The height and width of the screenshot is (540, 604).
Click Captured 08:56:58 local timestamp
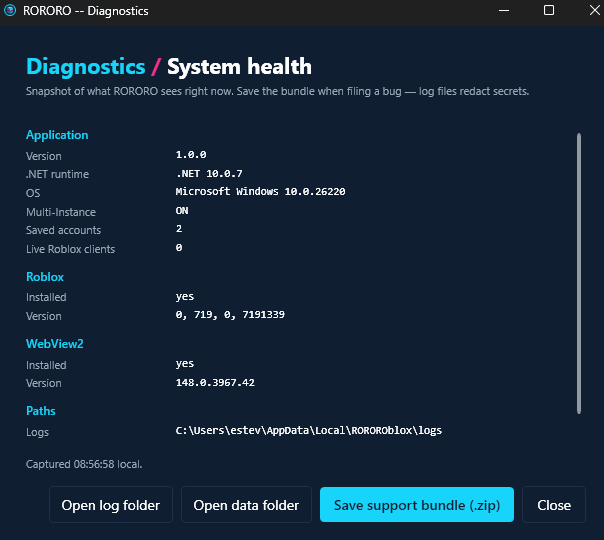coord(84,464)
